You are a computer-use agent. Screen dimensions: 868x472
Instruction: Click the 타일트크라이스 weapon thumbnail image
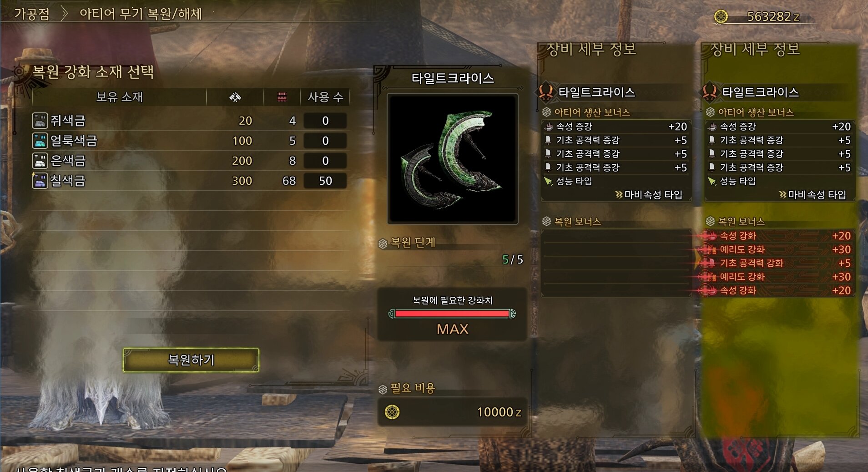453,159
